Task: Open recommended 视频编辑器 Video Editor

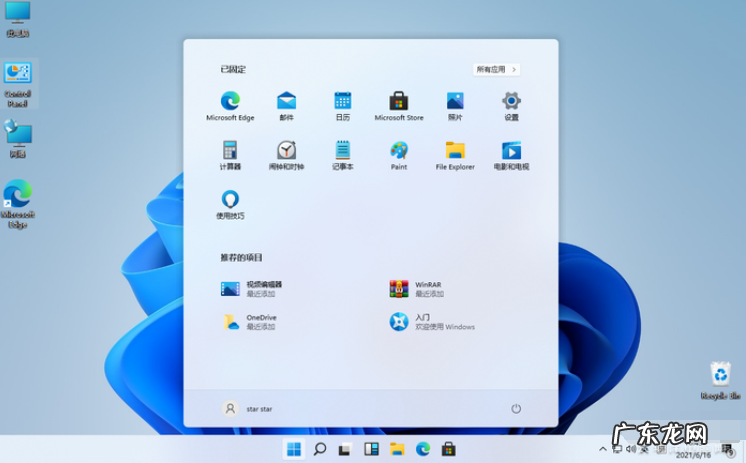Action: coord(251,289)
